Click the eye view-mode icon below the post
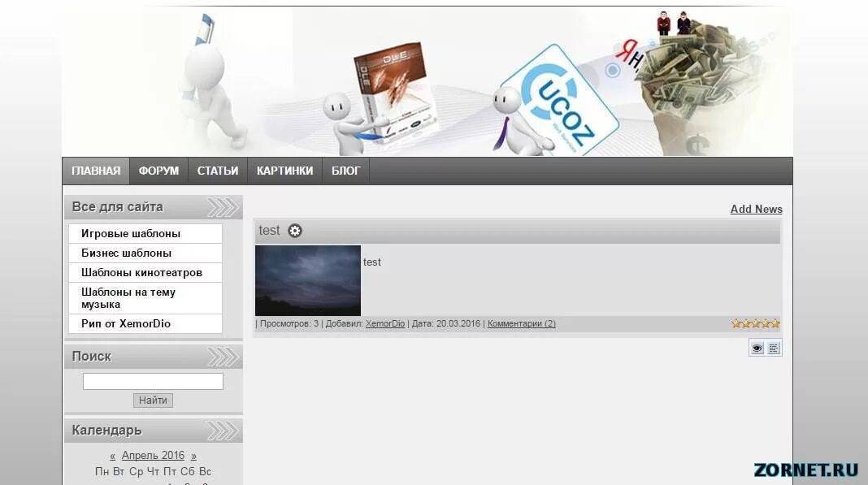The width and height of the screenshot is (868, 485). (757, 348)
